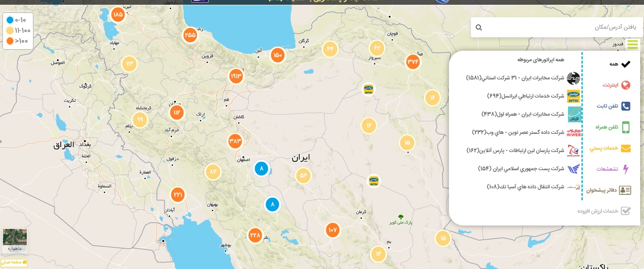Toggle the green hamburger menu icon
Image resolution: width=644 pixels, height=269 pixels.
(633, 44)
